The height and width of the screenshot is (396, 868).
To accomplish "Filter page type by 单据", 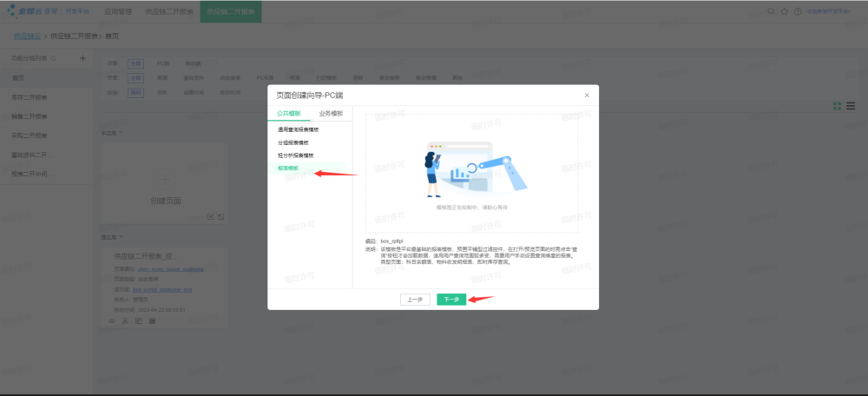I will click(x=162, y=78).
